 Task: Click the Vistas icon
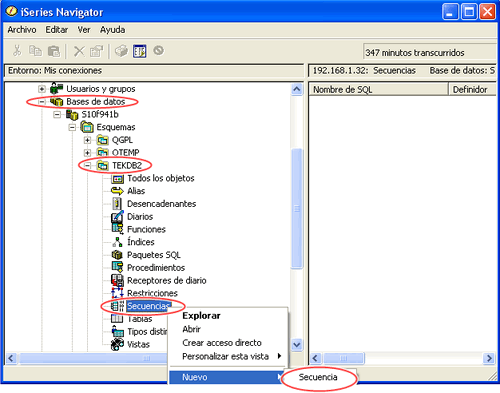(117, 344)
